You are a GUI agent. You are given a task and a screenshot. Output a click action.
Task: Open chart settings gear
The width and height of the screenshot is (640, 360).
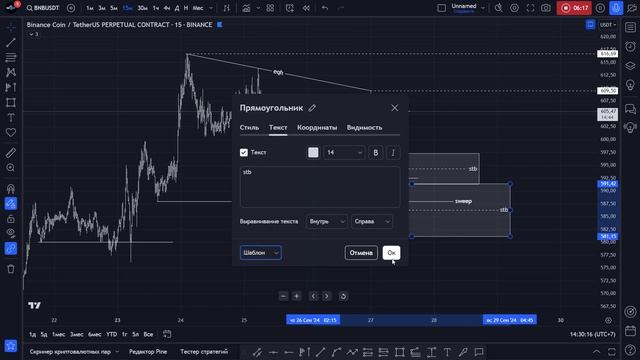coord(514,8)
